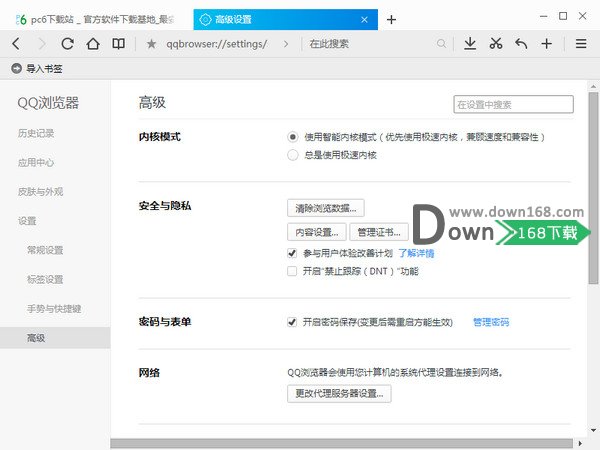Open 历史记录 in the sidebar

click(36, 133)
